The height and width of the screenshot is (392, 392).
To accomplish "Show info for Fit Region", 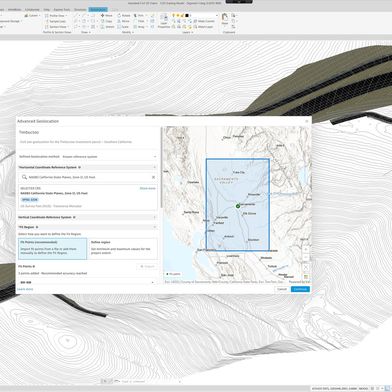I will (x=37, y=227).
